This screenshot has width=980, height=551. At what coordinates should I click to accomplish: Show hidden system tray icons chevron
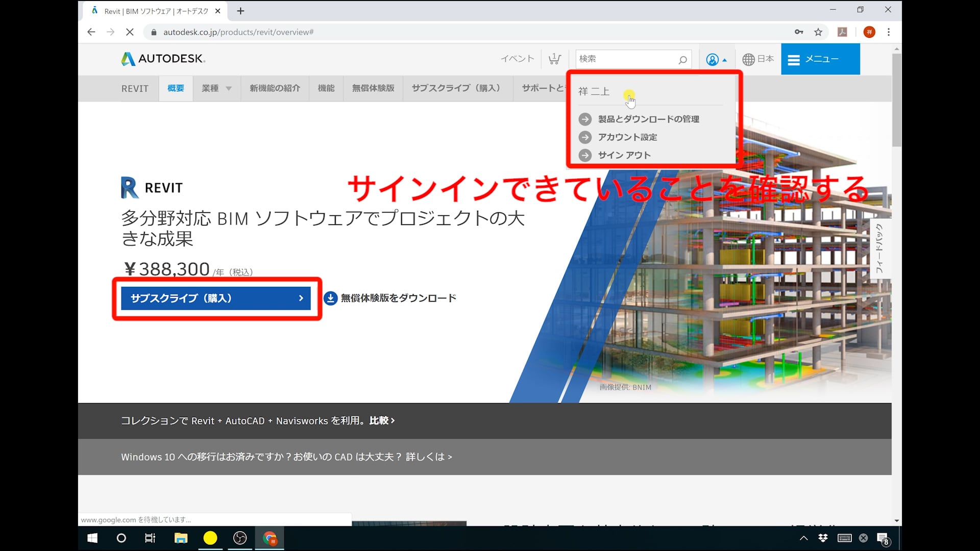[x=803, y=538]
